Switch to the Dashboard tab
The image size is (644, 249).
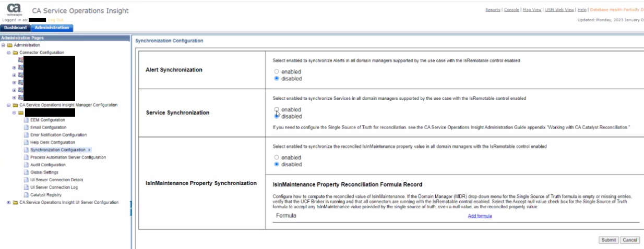[x=15, y=28]
